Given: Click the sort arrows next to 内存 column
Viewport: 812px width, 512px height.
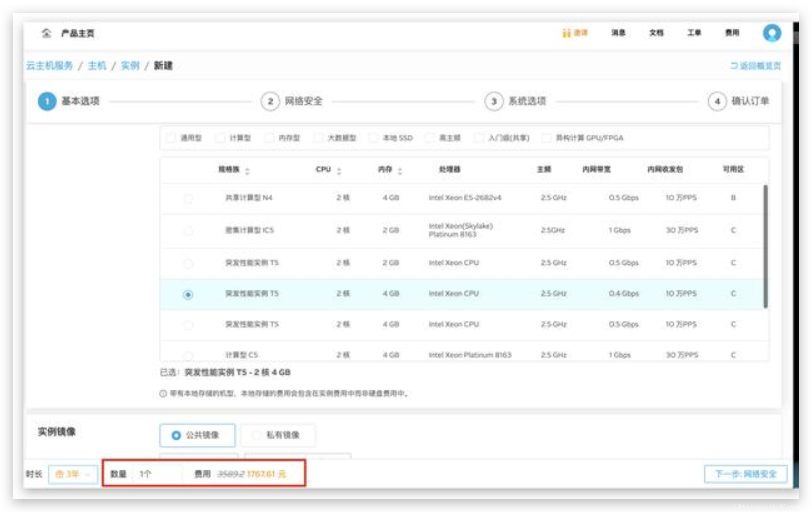Looking at the screenshot, I should (x=400, y=171).
